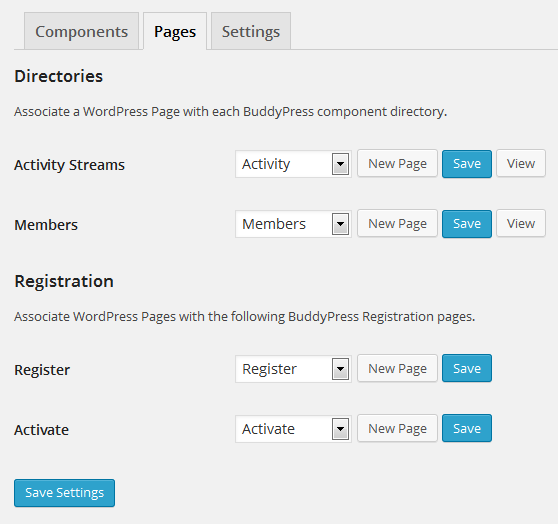
Task: Click the Activity select box text
Action: coord(266,164)
